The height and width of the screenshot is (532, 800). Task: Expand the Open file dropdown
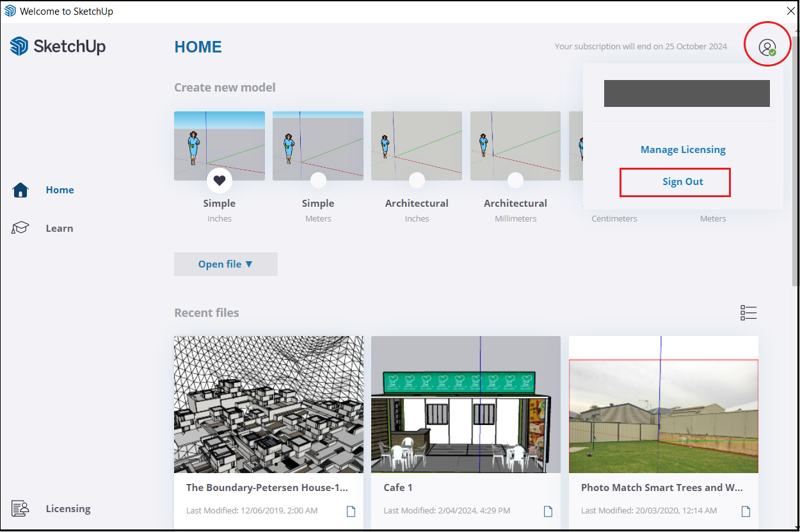click(x=225, y=264)
